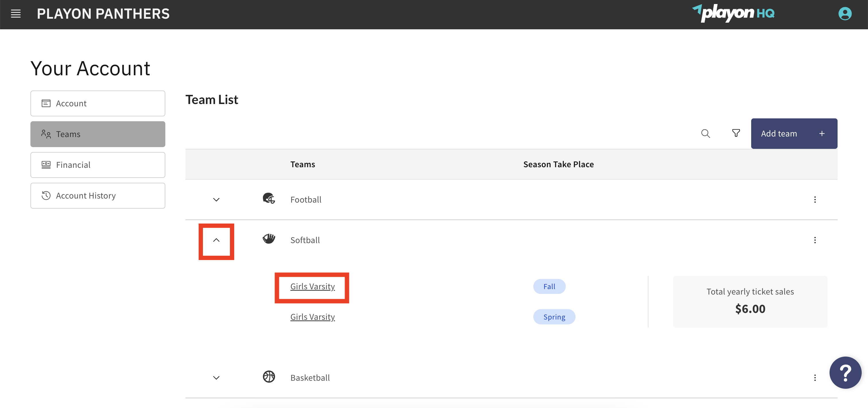Click the basketball sport icon
This screenshot has width=868, height=408.
pyautogui.click(x=269, y=377)
